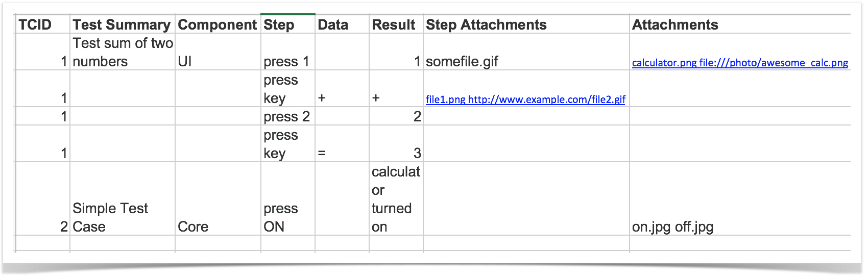Select the 'Simple Test Case' cell
Image resolution: width=868 pixels, height=278 pixels.
(123, 199)
